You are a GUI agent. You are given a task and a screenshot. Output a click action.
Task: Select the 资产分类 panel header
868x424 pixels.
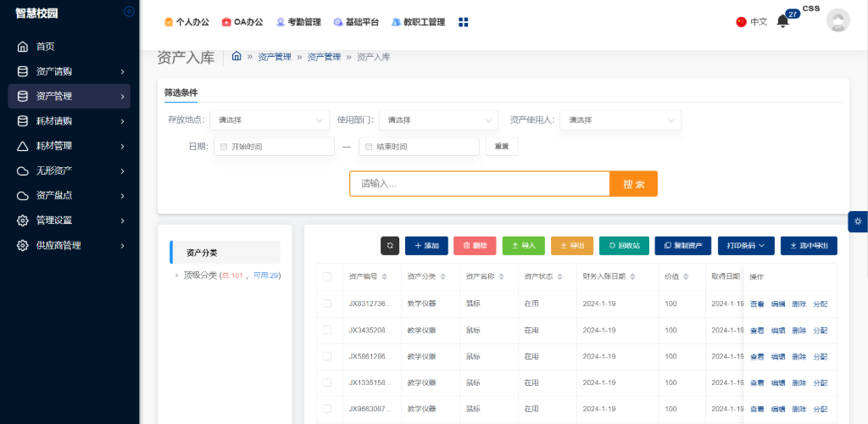[225, 253]
